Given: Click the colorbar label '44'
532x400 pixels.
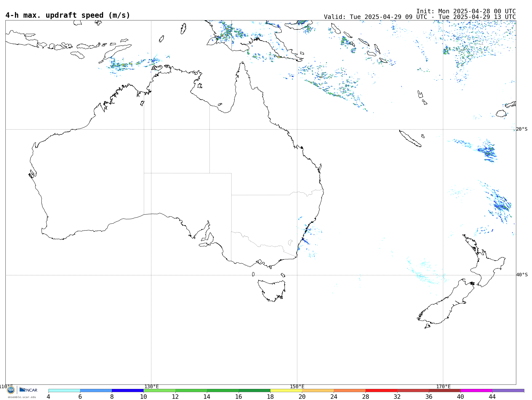Looking at the screenshot, I should tap(492, 397).
